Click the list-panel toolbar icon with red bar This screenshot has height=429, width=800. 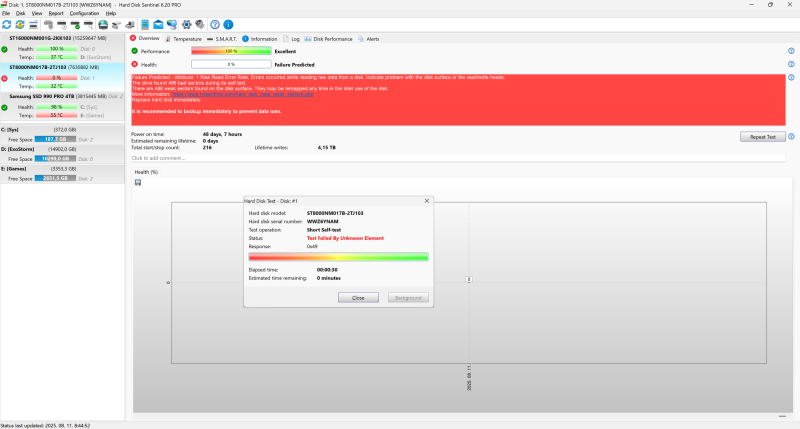33,24
